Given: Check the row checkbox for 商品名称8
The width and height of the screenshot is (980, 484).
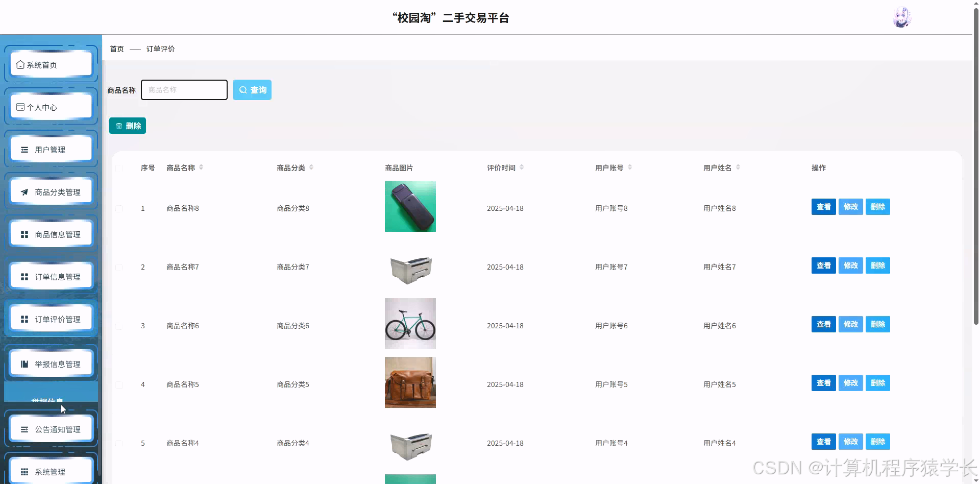Looking at the screenshot, I should 119,208.
